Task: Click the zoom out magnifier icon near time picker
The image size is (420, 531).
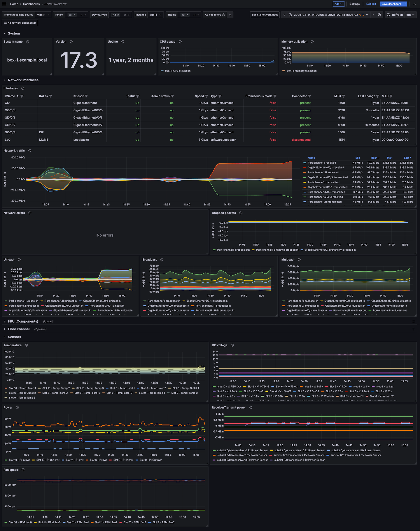Action: coord(380,15)
